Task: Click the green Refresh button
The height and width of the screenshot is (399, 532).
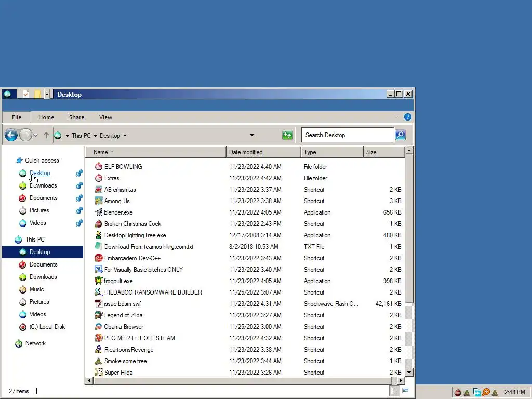Action: coord(287,135)
